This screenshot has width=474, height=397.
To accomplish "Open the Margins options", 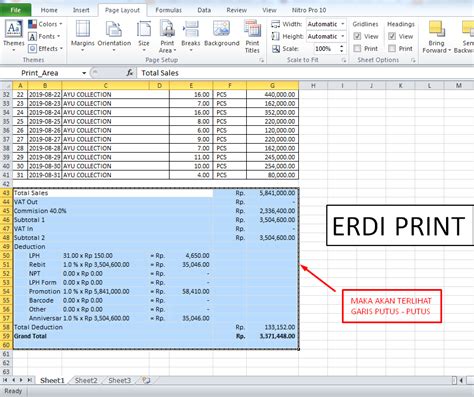I will tap(83, 36).
